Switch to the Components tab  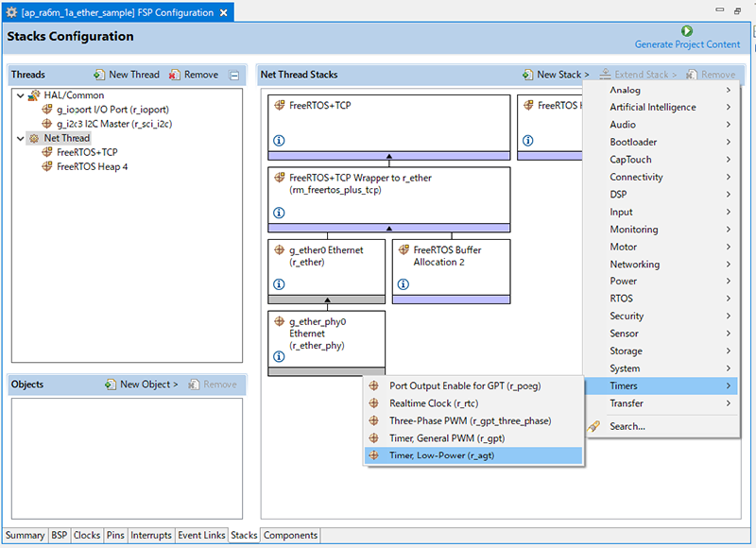(x=290, y=535)
